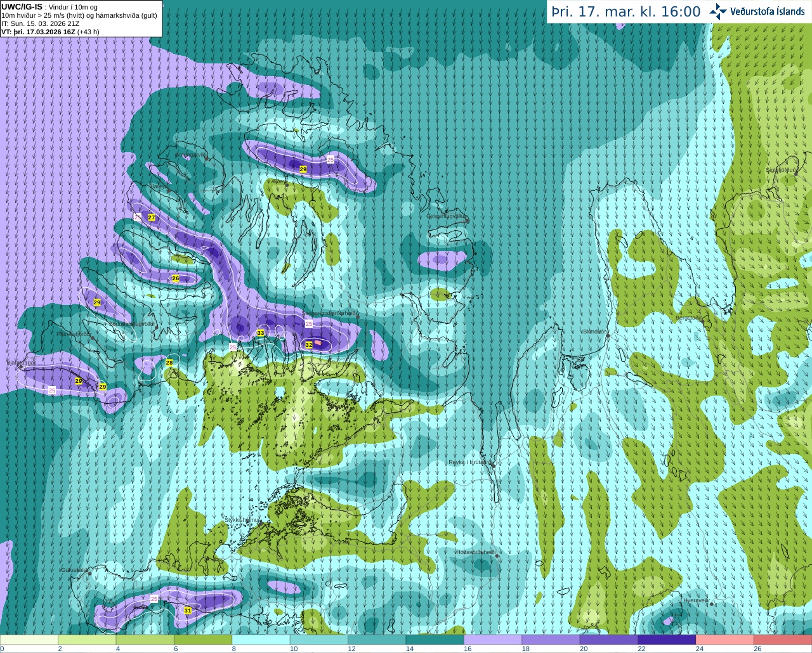Screen dimensions: 812x653
Task: Select the 24–26 m/s pink legend swatch
Action: 724,640
